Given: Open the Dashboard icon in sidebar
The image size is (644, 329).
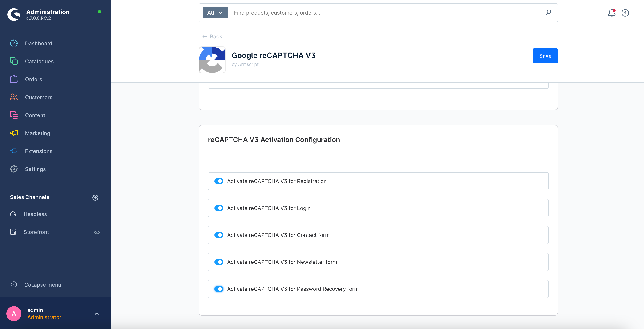Looking at the screenshot, I should coord(14,43).
